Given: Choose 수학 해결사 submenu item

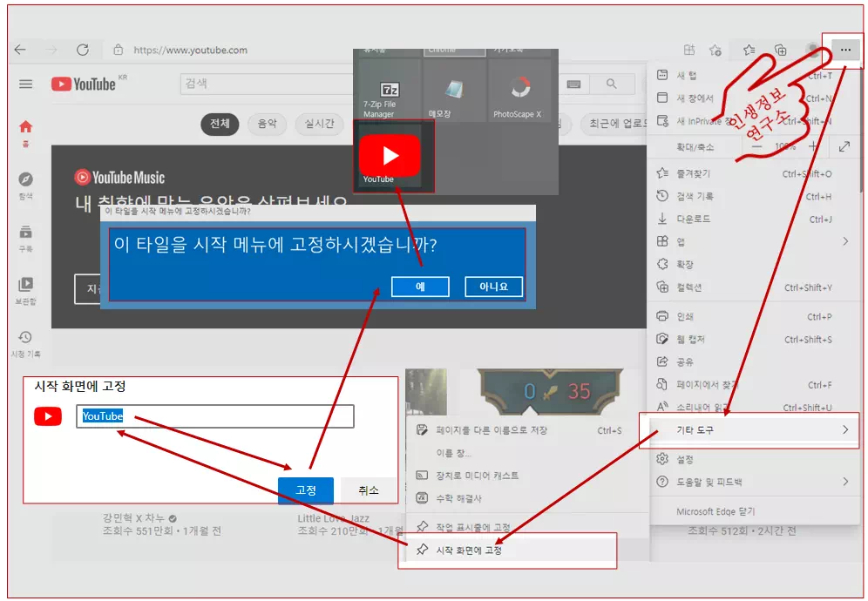Looking at the screenshot, I should [x=527, y=498].
